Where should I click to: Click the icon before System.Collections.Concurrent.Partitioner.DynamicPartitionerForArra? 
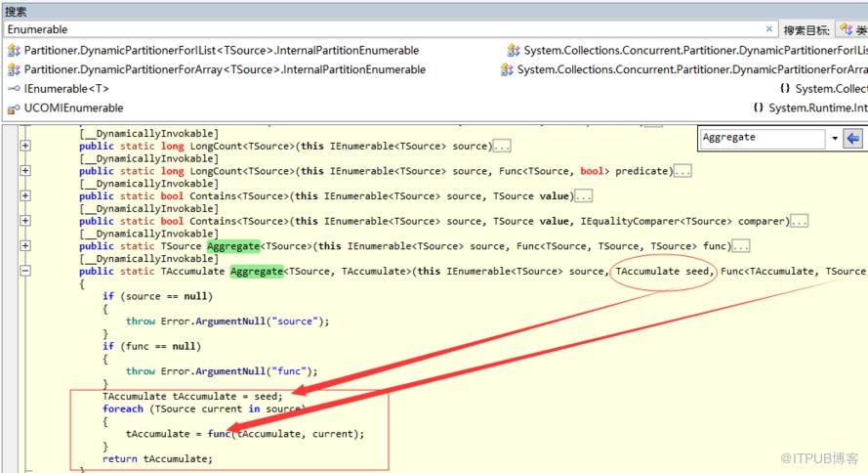click(507, 69)
